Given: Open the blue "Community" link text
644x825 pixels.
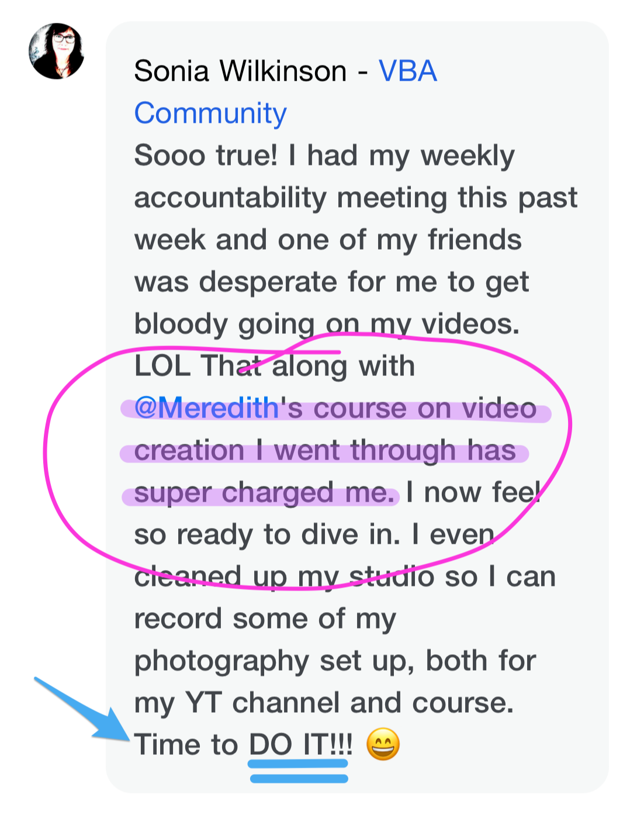Looking at the screenshot, I should click(x=210, y=114).
